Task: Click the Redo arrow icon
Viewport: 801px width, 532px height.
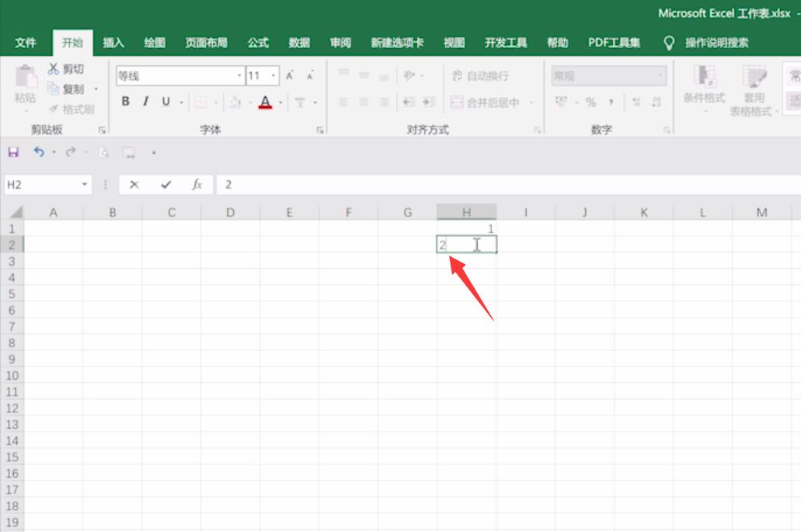Action: pyautogui.click(x=71, y=151)
